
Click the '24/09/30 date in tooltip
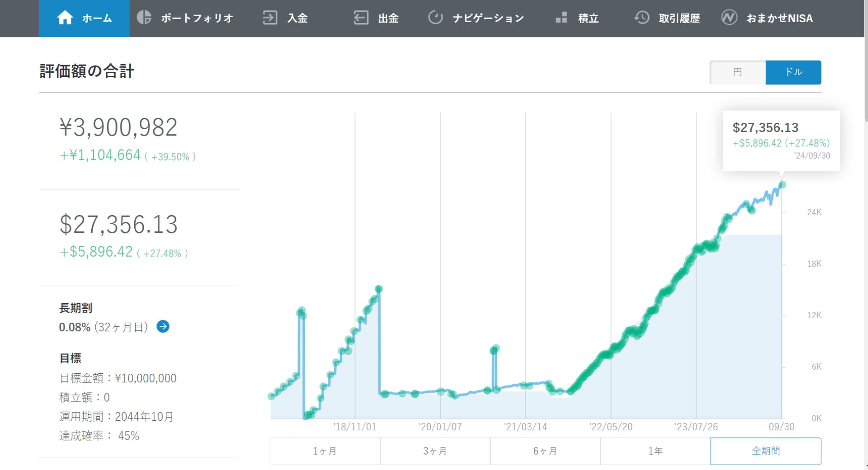click(x=812, y=155)
